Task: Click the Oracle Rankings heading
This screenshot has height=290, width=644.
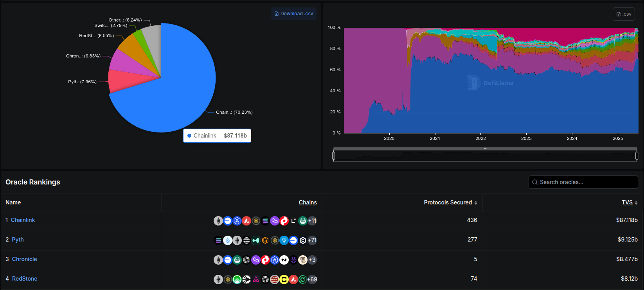Action: point(33,182)
